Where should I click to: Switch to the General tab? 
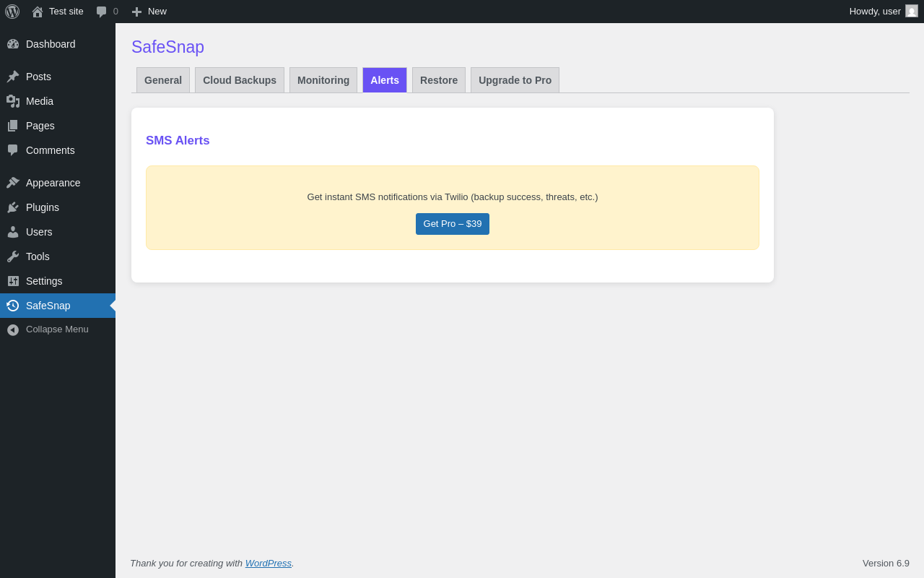point(163,80)
